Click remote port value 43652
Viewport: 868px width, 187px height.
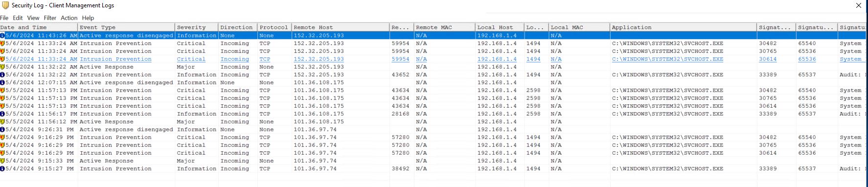coord(401,75)
